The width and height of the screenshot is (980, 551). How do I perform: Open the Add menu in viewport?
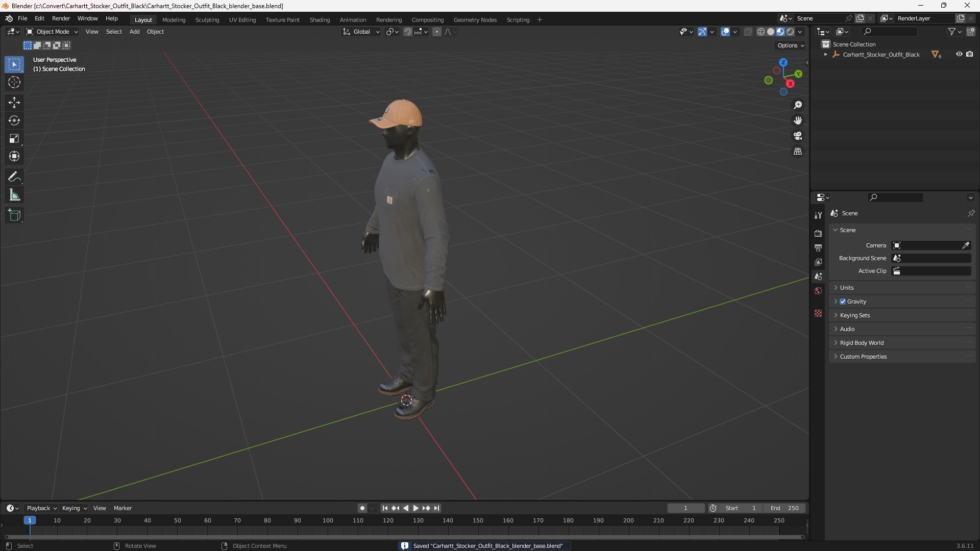coord(134,32)
